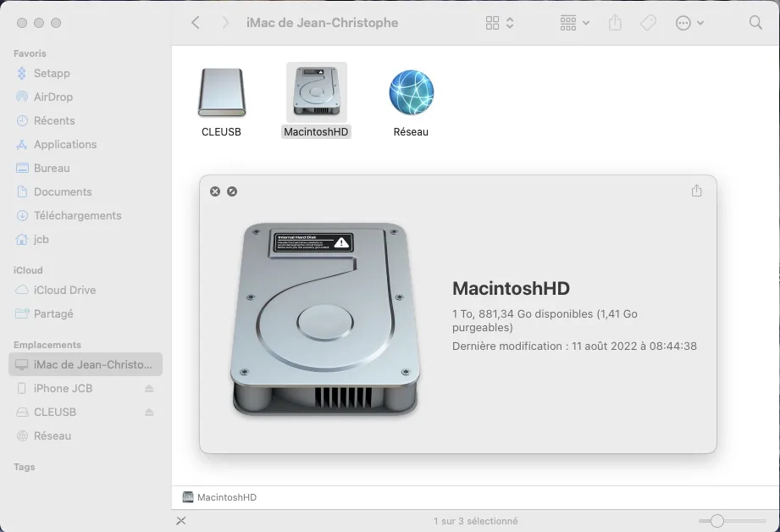Eject the CLEUSB drive from sidebar
780x532 pixels.
(x=149, y=412)
